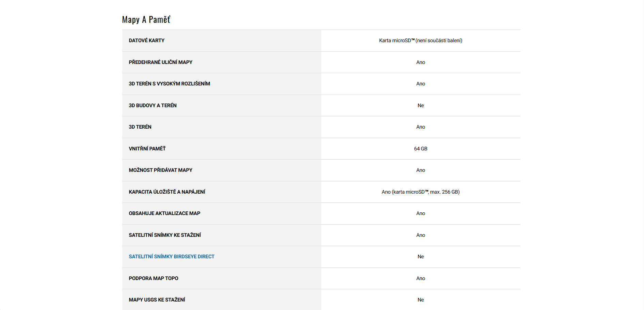644x310 pixels.
Task: Click the Ne value for BirdsEye Direct
Action: tap(420, 257)
